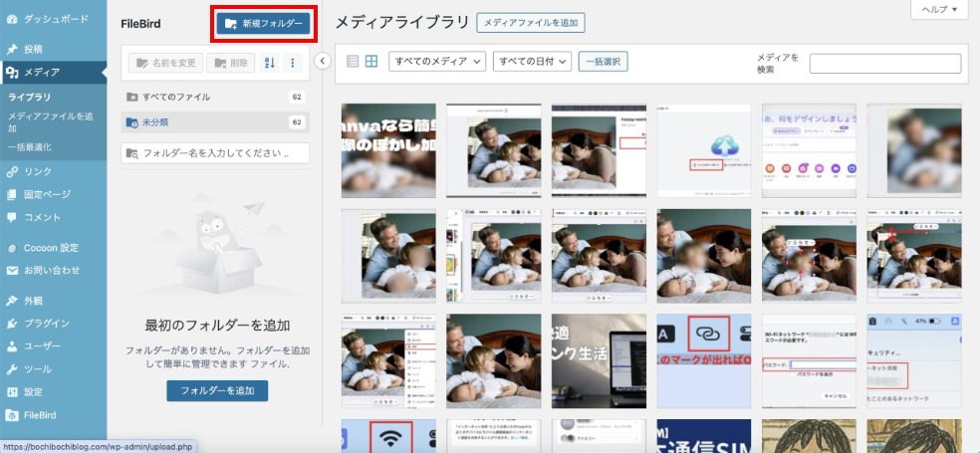Click the speech bubble icon beside コメント
980x453 pixels.
12,217
